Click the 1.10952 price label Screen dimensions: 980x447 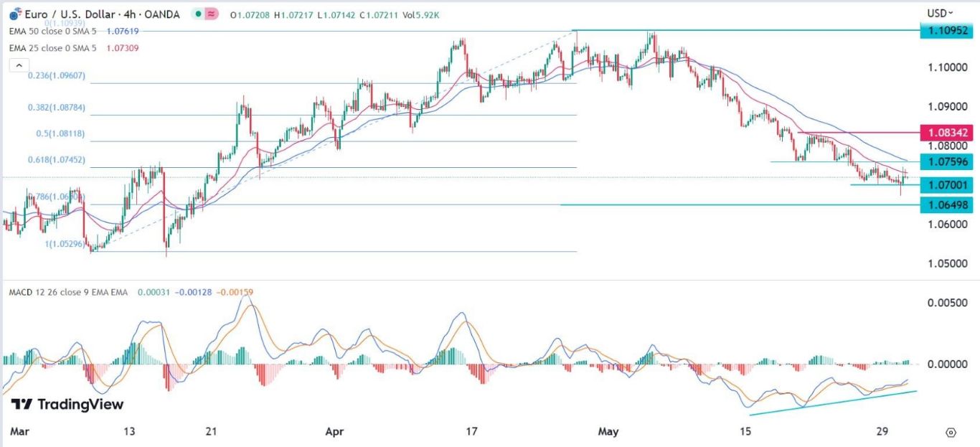(946, 31)
